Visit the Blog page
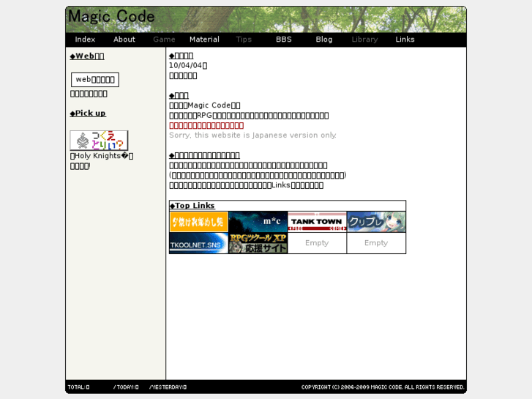 (x=324, y=40)
